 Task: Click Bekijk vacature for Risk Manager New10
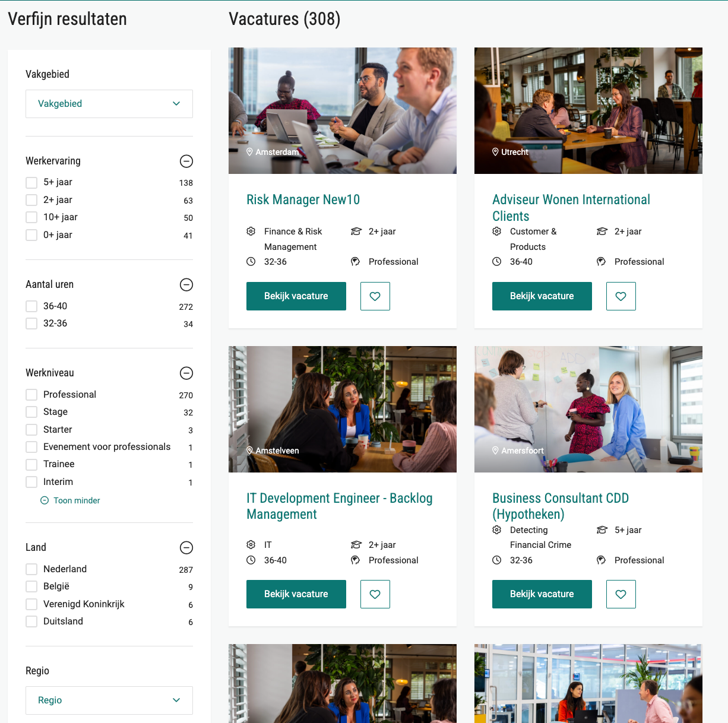(296, 296)
